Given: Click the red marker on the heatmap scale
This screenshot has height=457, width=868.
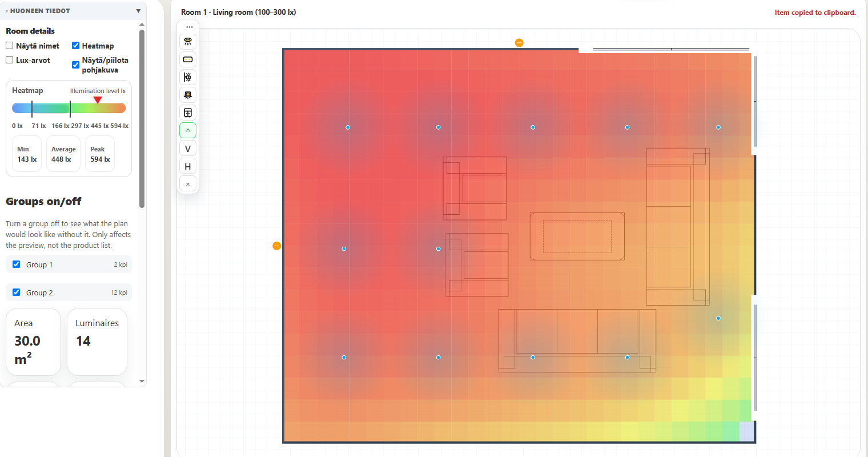Looking at the screenshot, I should (98, 100).
